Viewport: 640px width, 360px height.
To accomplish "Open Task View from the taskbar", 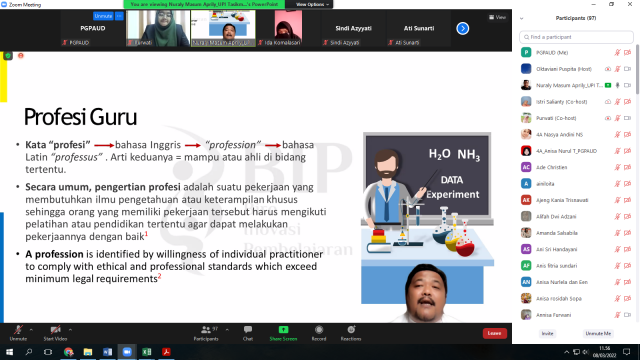I will click(x=48, y=352).
